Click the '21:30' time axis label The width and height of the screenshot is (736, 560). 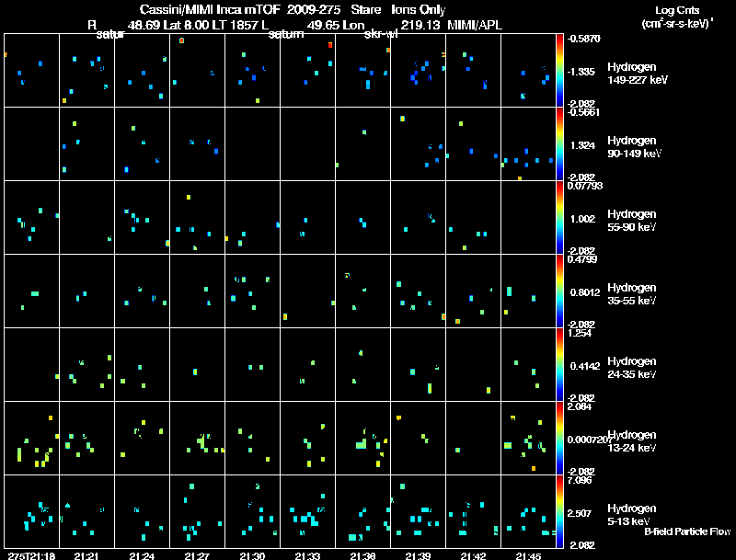tap(252, 556)
